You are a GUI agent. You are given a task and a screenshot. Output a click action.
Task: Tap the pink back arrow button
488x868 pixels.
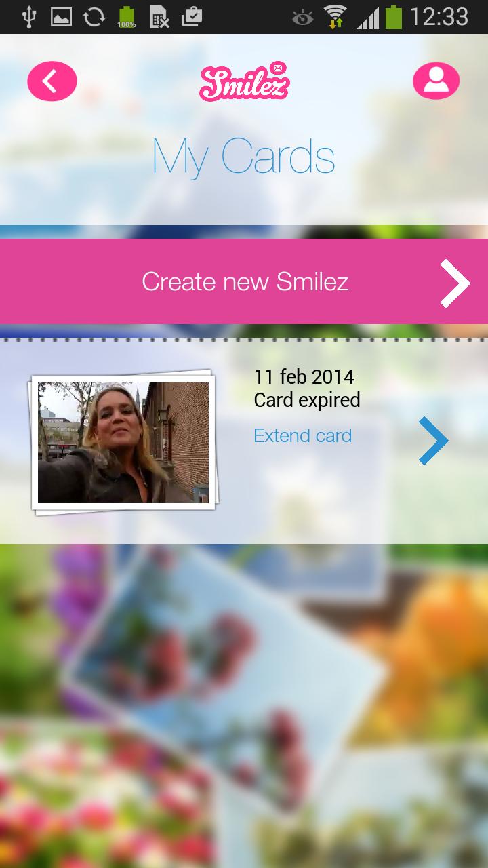[52, 81]
